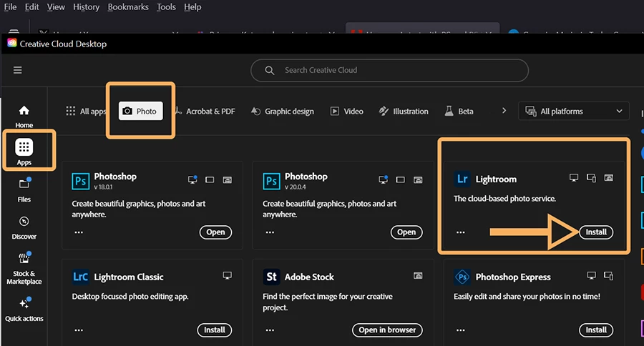Image resolution: width=644 pixels, height=346 pixels.
Task: Click inside Search Creative Cloud field
Action: pos(389,70)
